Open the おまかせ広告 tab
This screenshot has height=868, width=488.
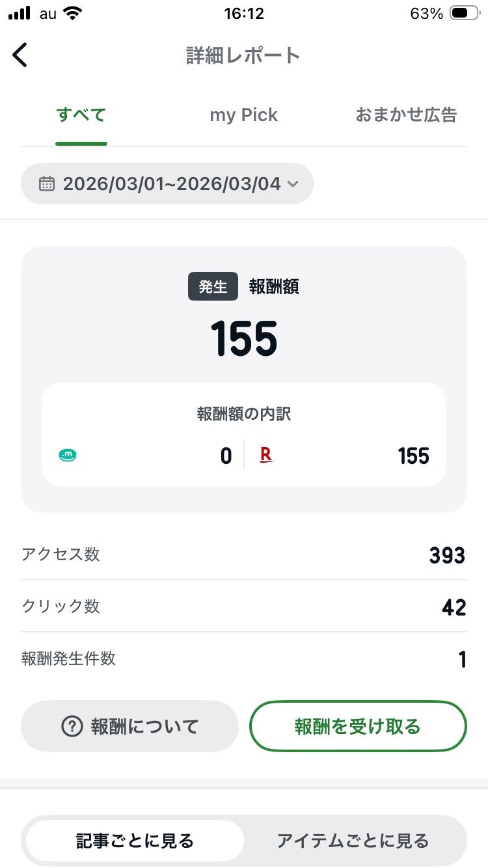406,115
